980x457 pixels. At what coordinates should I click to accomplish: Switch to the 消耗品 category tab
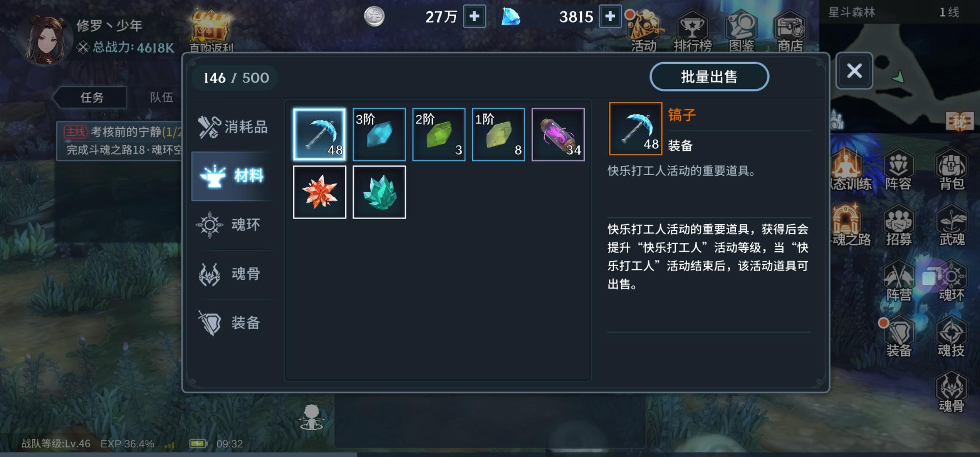coord(234,127)
